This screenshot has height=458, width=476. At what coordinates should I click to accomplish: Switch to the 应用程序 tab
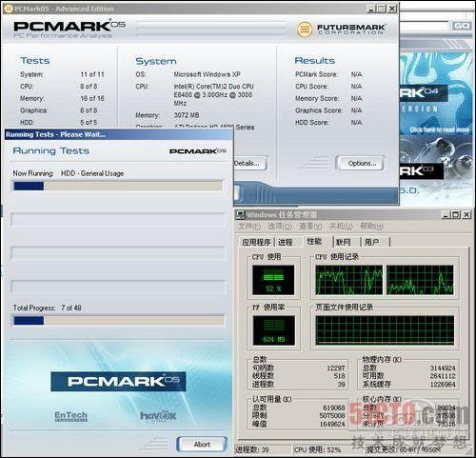(256, 242)
